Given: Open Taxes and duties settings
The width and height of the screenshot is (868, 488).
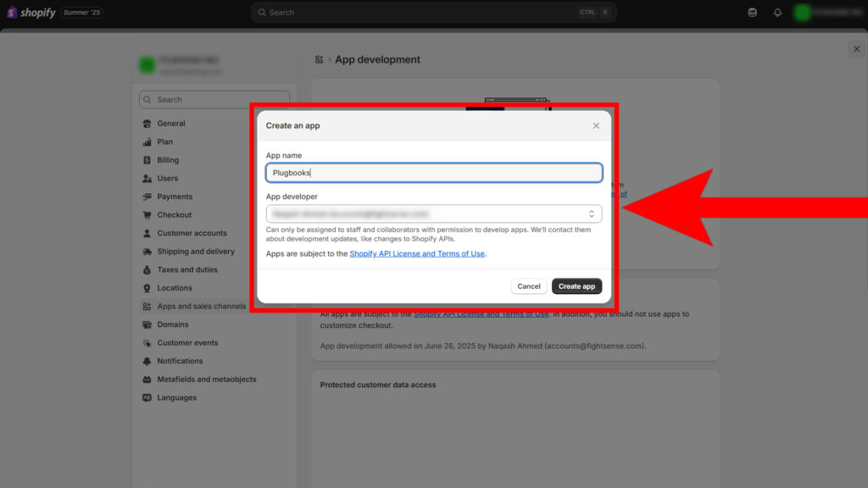Looking at the screenshot, I should [x=187, y=269].
